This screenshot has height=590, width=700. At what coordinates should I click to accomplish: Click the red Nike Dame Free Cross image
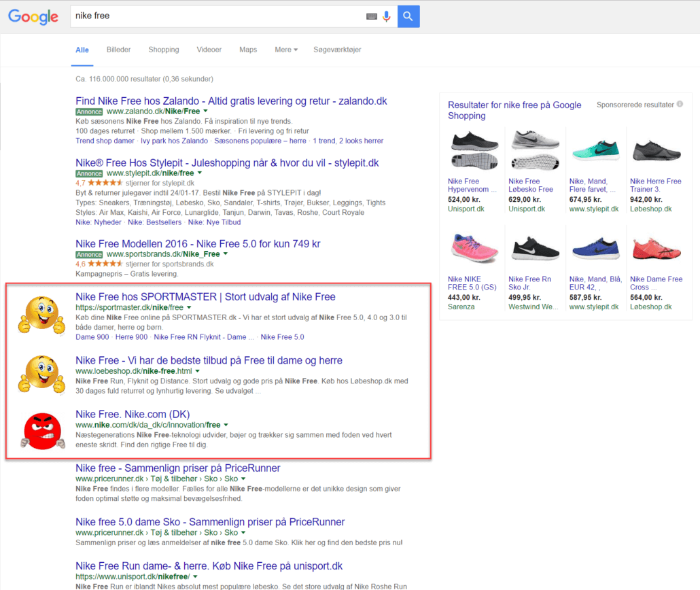coord(657,248)
